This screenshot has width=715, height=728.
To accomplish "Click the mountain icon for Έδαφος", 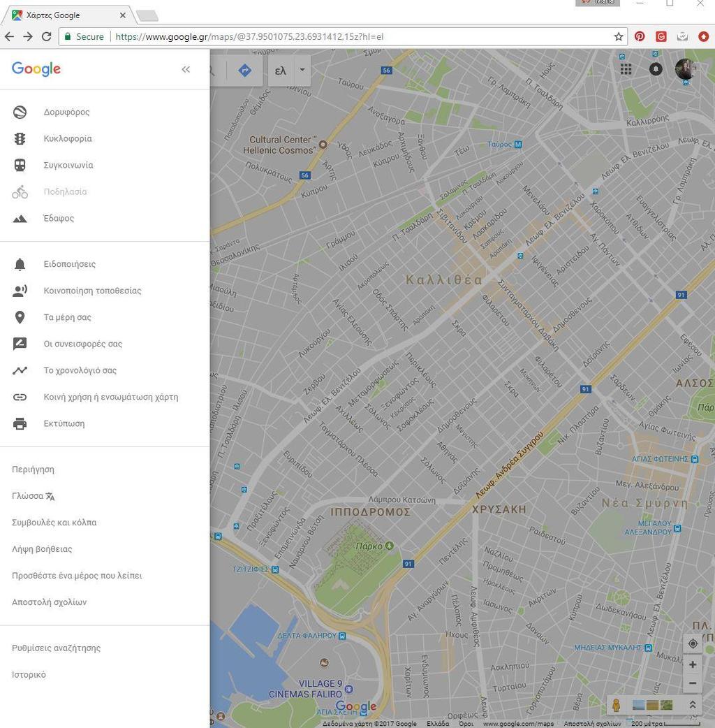I will point(20,219).
